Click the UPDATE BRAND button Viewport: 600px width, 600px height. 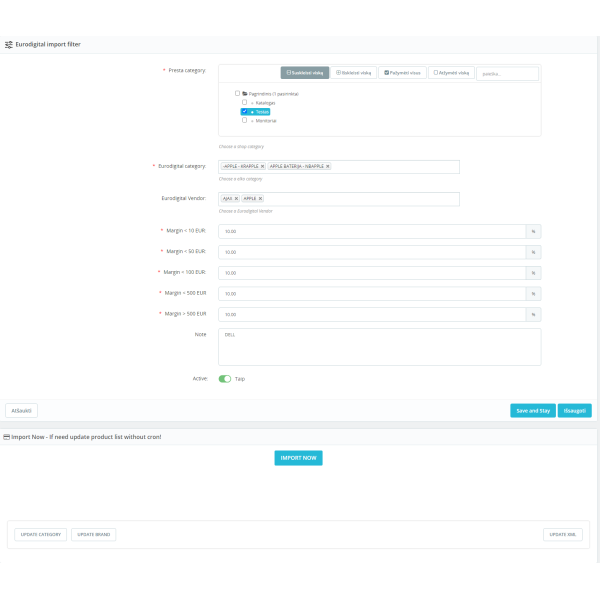[93, 535]
